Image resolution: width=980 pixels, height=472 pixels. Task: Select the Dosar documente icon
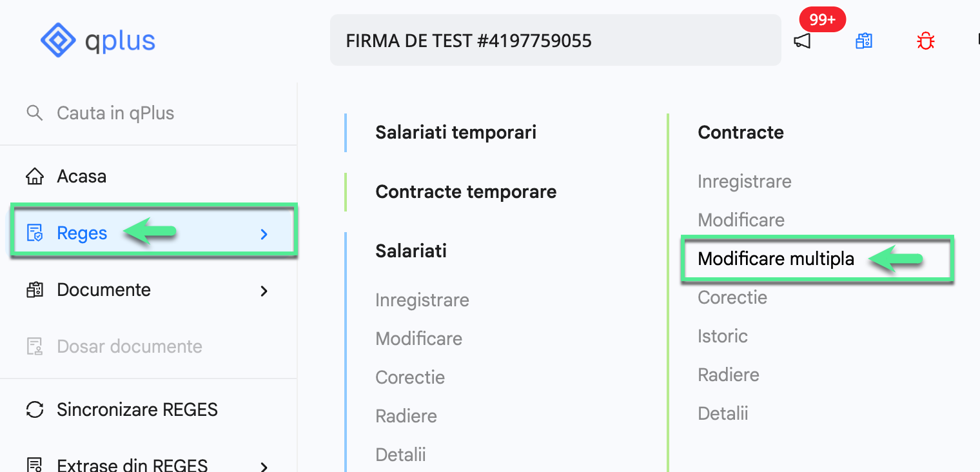click(x=35, y=346)
